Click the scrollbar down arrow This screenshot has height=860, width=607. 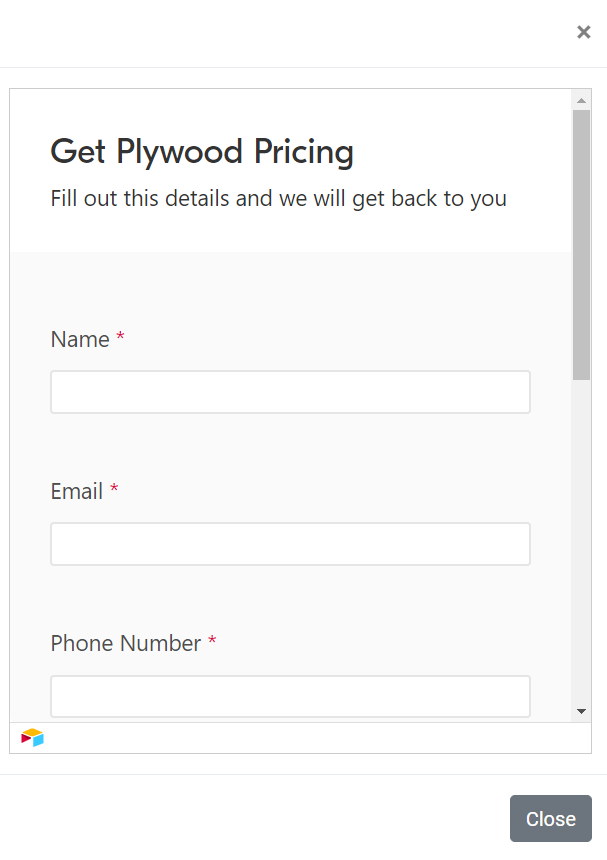point(581,710)
